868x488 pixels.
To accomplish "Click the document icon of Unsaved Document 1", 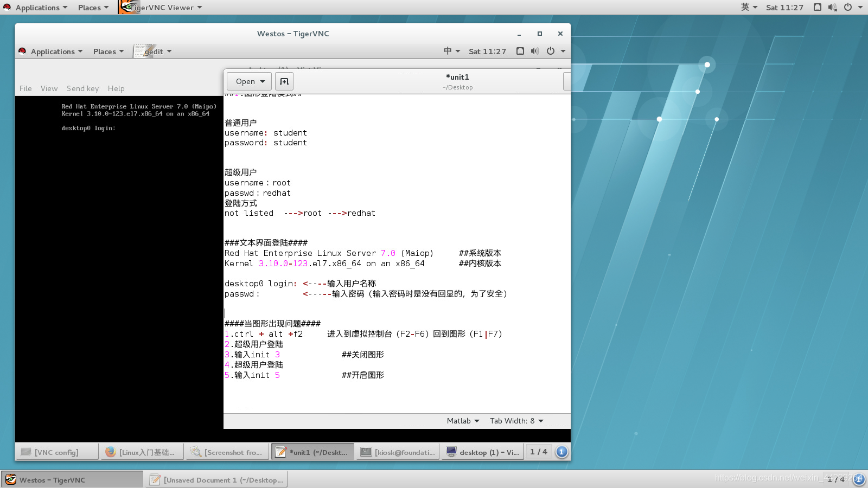I will [155, 479].
